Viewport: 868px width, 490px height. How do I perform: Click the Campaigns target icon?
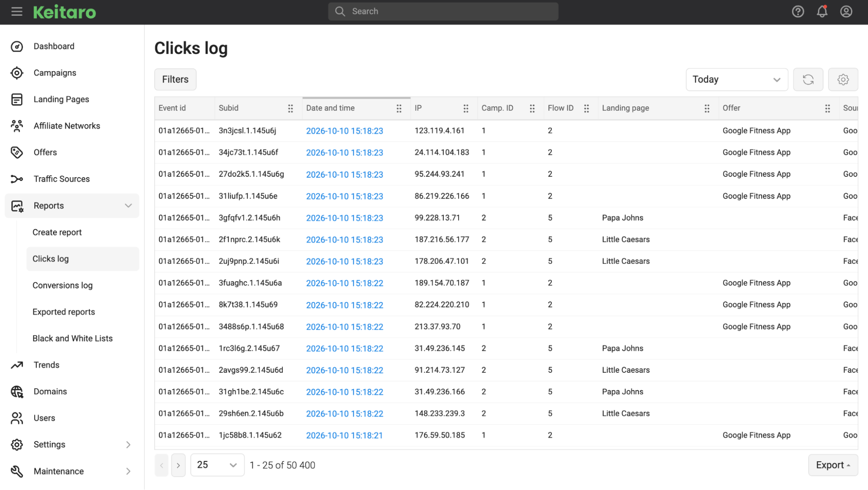[17, 73]
